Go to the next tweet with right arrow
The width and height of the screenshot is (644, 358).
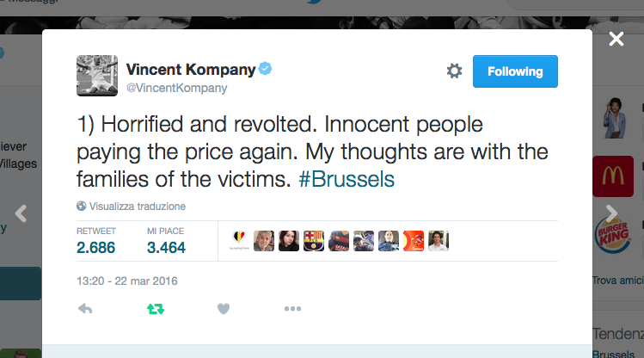coord(611,213)
